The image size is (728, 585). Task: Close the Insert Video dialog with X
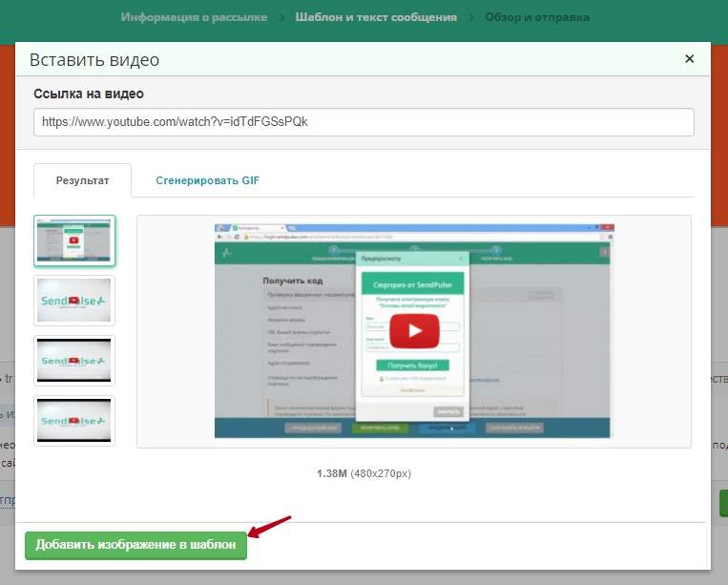[690, 59]
